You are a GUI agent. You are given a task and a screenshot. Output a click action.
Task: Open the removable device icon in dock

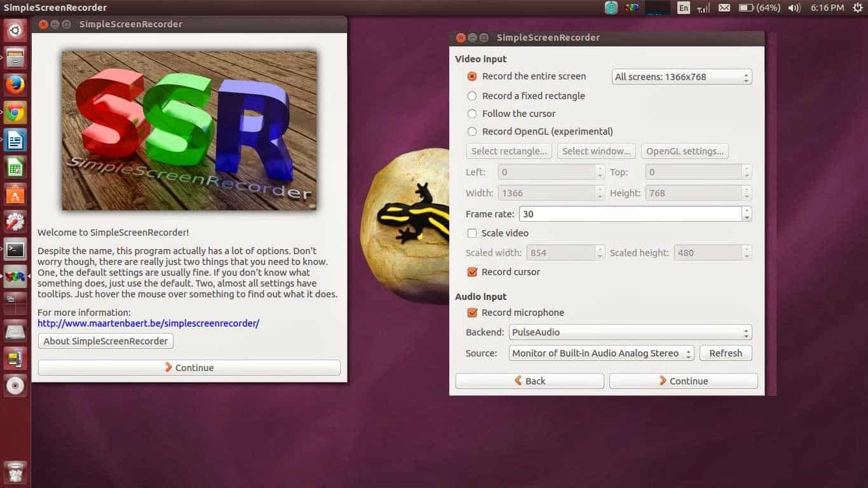[x=15, y=358]
